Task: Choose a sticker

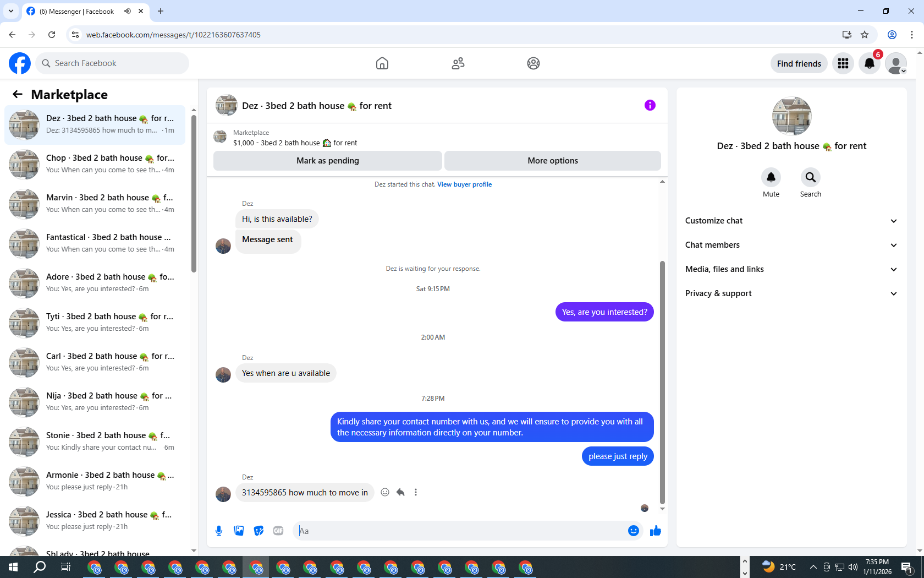Action: [x=258, y=531]
